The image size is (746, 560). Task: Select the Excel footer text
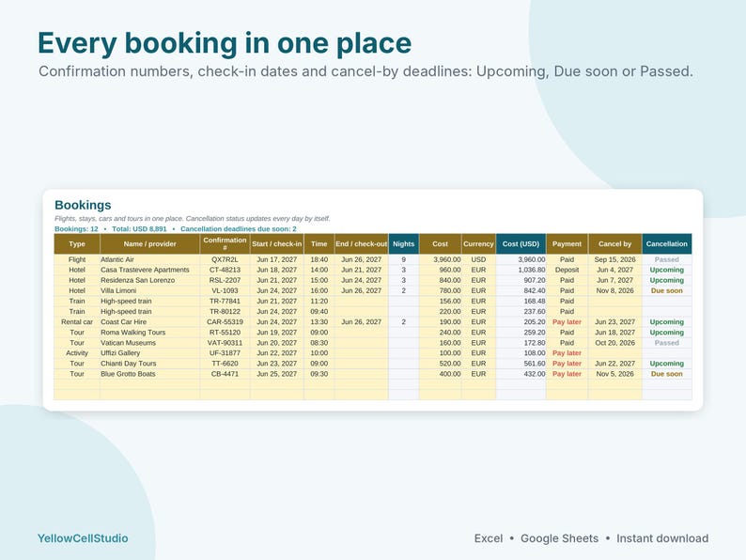(x=489, y=538)
